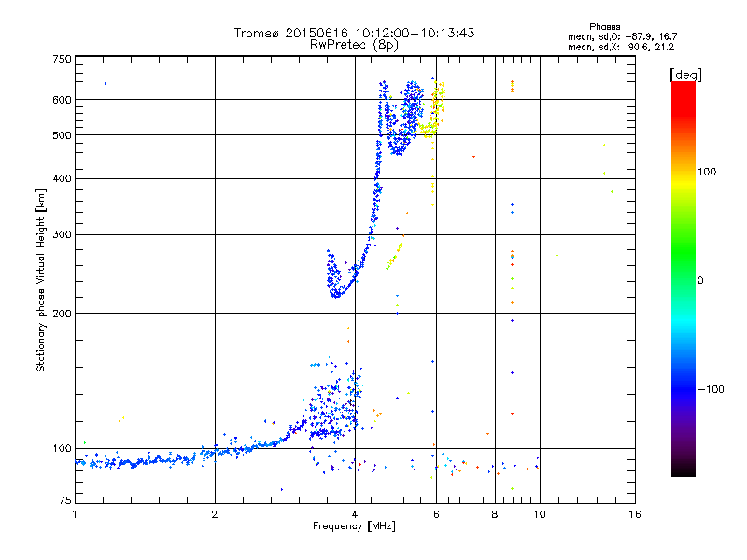747x560 pixels.
Task: Click the y-axis tick label '75'
Action: coord(65,500)
